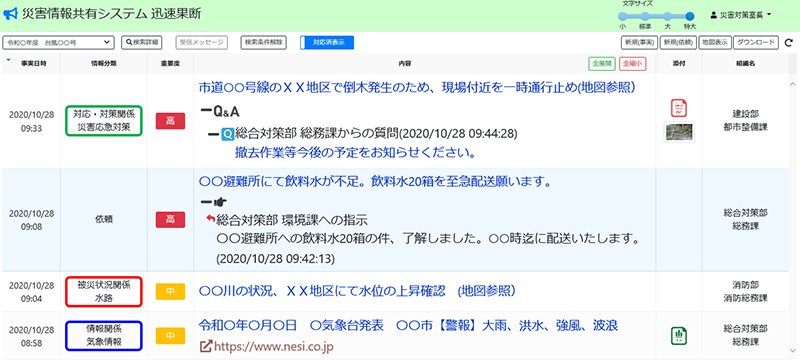The width and height of the screenshot is (800, 360).
Task: Open the 令和○年度 台風○○号 dropdown
Action: (58, 43)
